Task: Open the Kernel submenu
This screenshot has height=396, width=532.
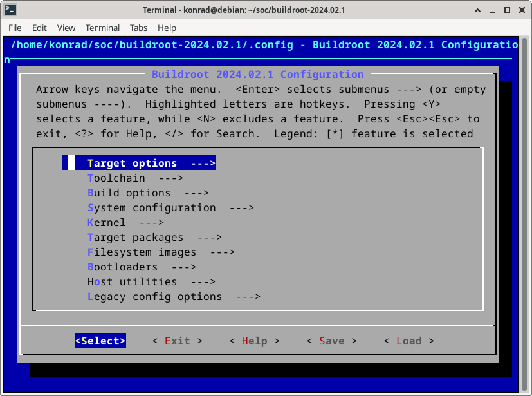Action: click(125, 222)
